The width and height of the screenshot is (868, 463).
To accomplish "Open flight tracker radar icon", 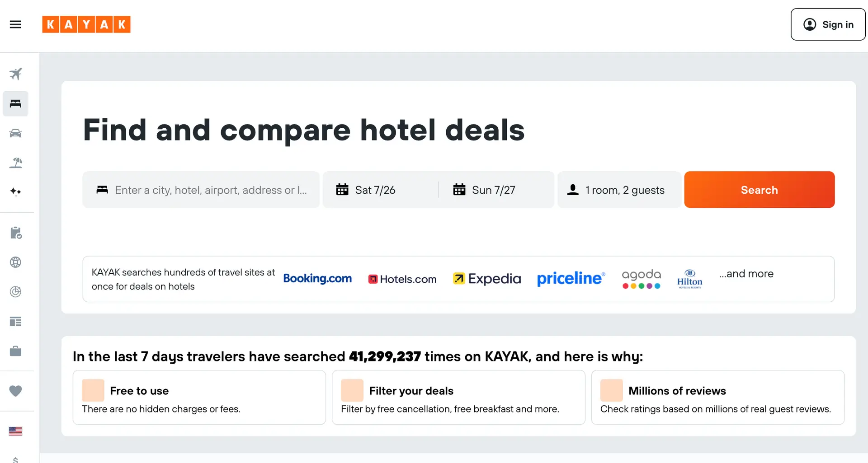I will click(15, 292).
